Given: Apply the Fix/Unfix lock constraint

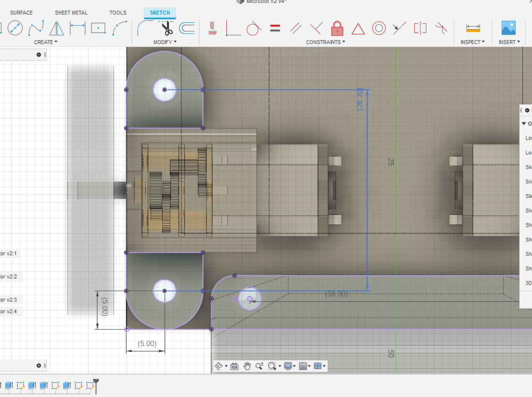Looking at the screenshot, I should 337,28.
